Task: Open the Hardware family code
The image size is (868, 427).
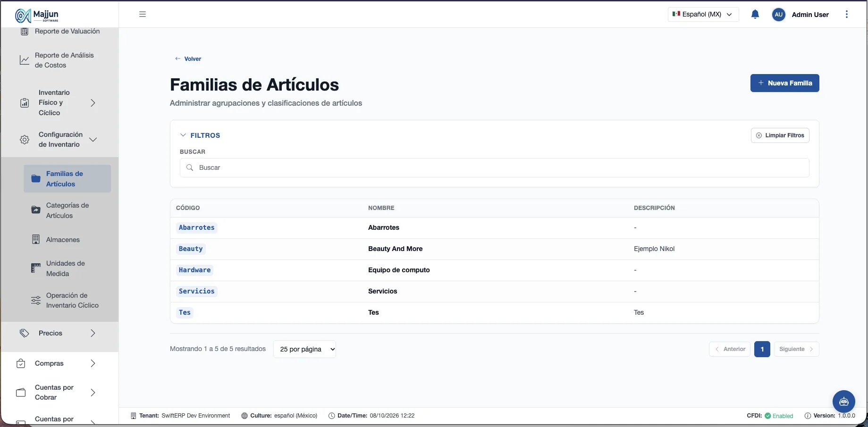Action: click(194, 270)
